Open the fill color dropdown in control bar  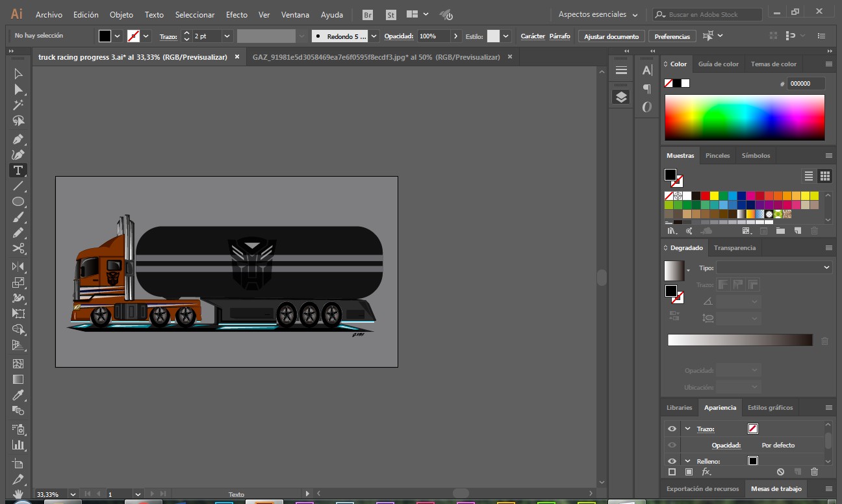[x=118, y=36]
